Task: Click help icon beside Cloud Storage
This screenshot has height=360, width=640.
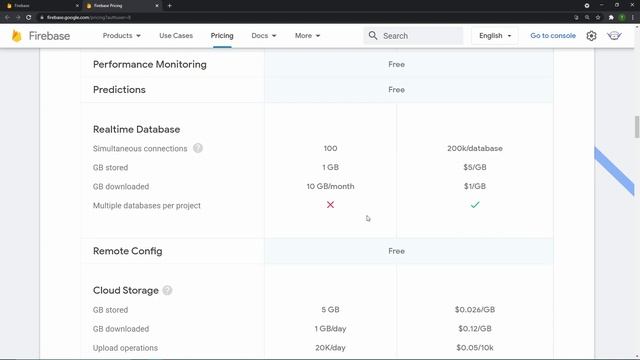Action: [167, 290]
